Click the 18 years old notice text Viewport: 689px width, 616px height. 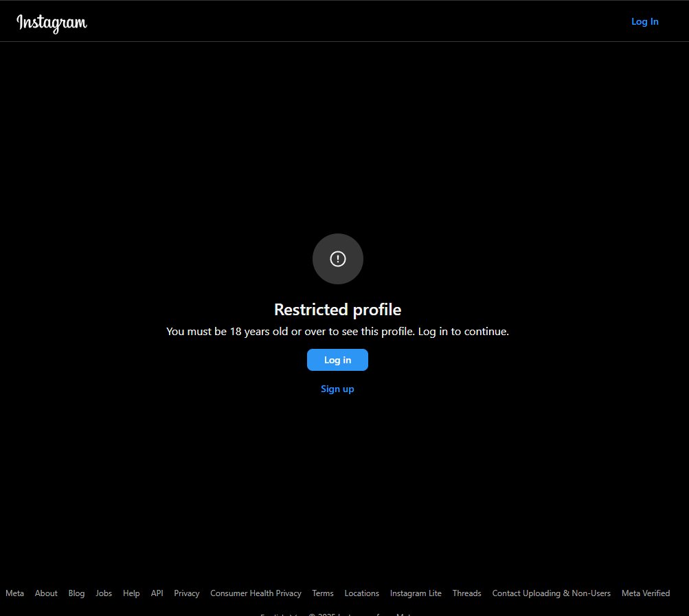337,331
